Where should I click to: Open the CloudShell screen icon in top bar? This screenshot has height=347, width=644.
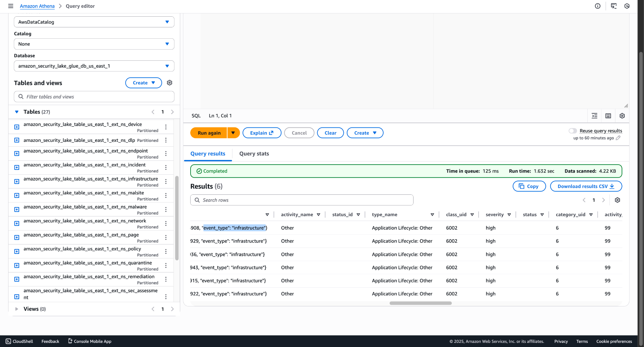[613, 6]
